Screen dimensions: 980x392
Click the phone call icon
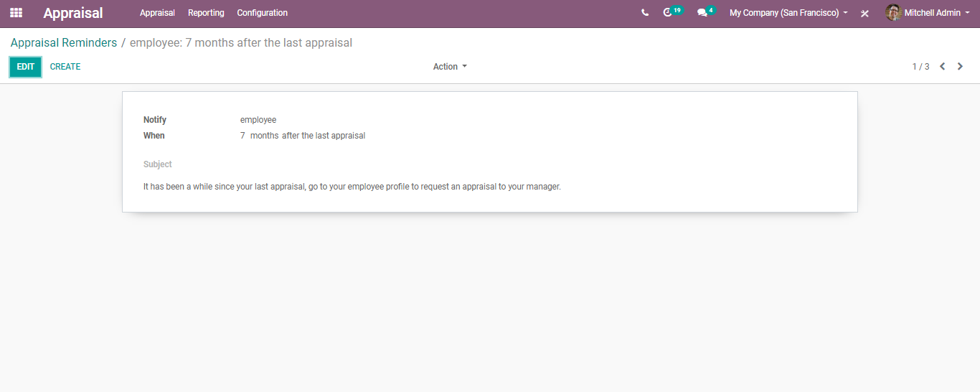[x=645, y=13]
